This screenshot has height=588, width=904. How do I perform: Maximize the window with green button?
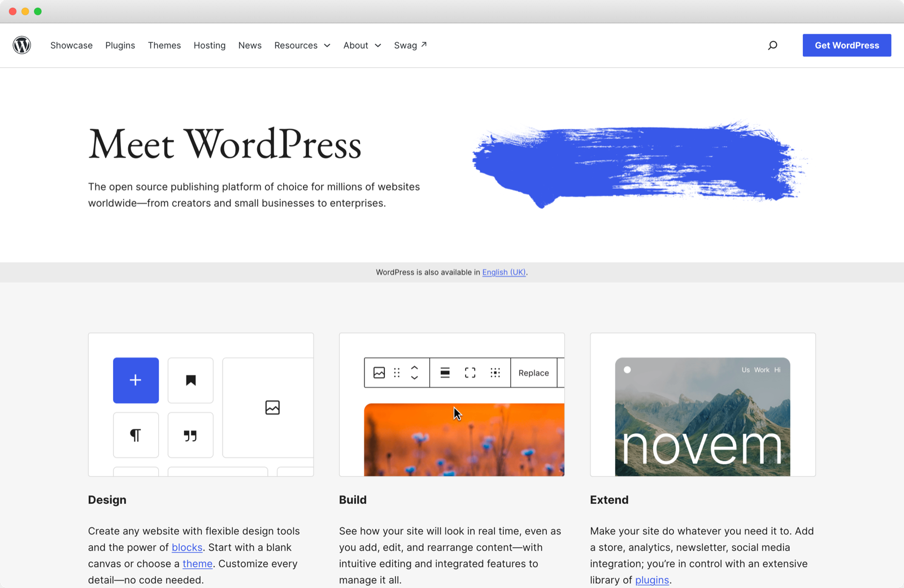click(x=38, y=11)
